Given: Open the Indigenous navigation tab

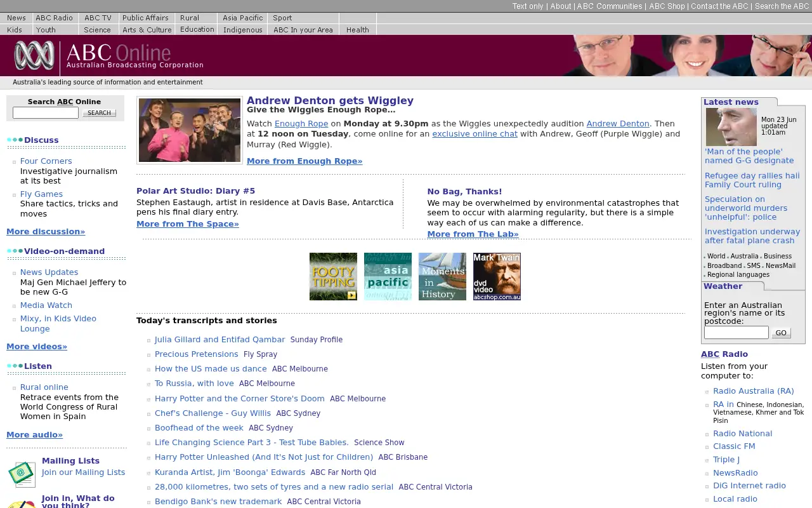Looking at the screenshot, I should pyautogui.click(x=243, y=30).
